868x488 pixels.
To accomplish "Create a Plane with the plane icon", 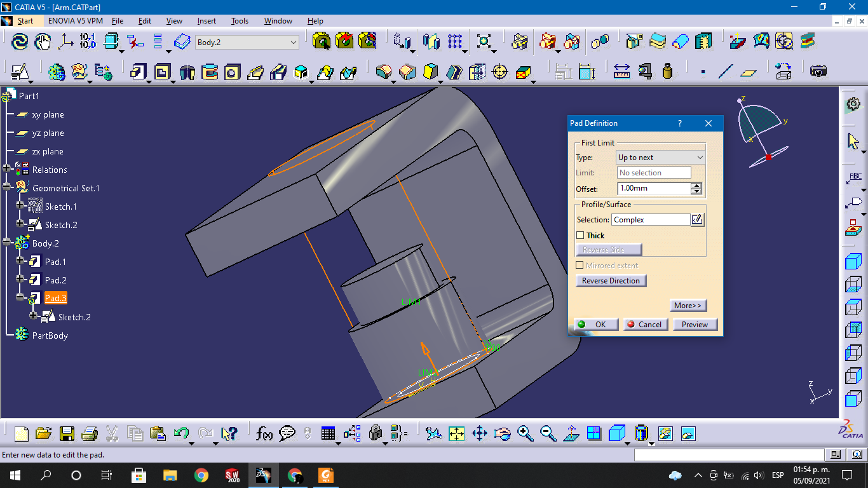I will [749, 72].
